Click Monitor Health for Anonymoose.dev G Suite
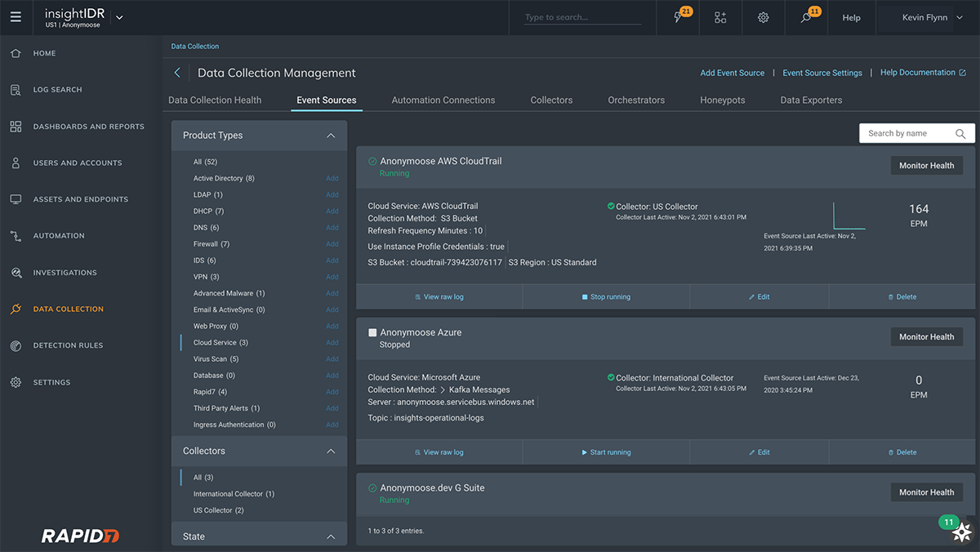Viewport: 980px width, 552px height. click(x=927, y=492)
